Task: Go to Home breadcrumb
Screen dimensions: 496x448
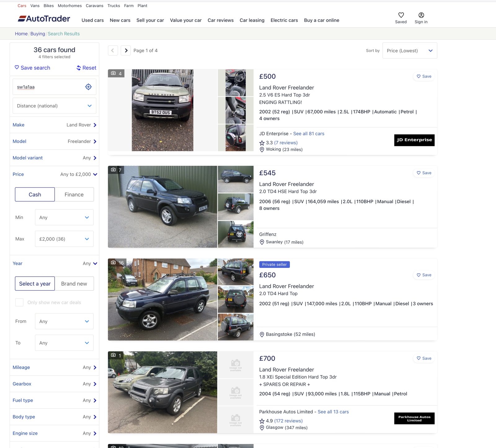Action: pos(21,33)
